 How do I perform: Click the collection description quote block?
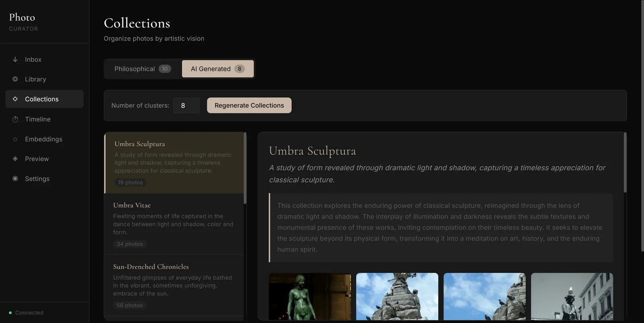click(x=441, y=228)
